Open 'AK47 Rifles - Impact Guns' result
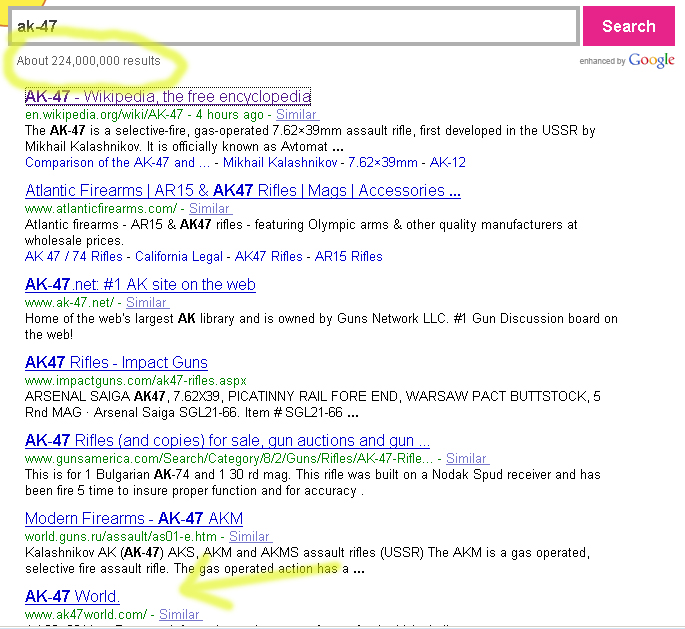This screenshot has height=629, width=685. coord(116,363)
